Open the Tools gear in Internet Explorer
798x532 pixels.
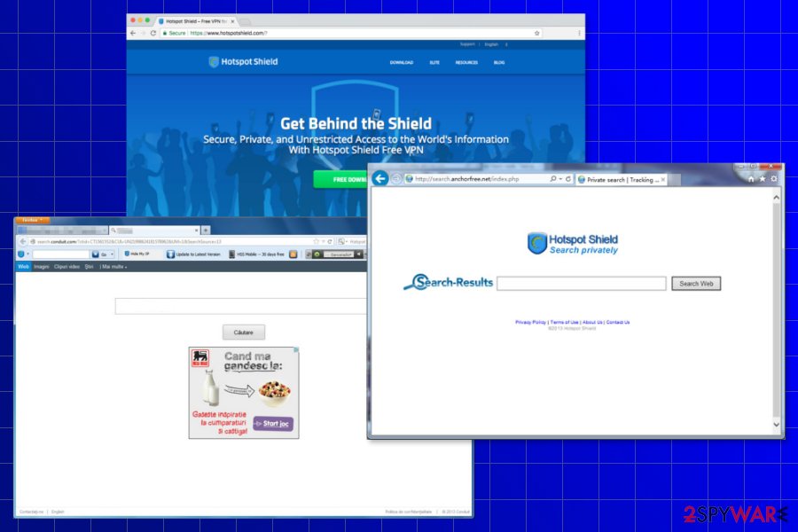(773, 179)
